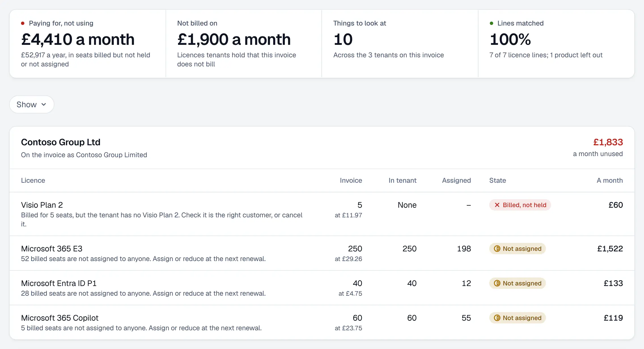Click the State column header
Viewport: 644px width, 349px height.
(x=497, y=180)
